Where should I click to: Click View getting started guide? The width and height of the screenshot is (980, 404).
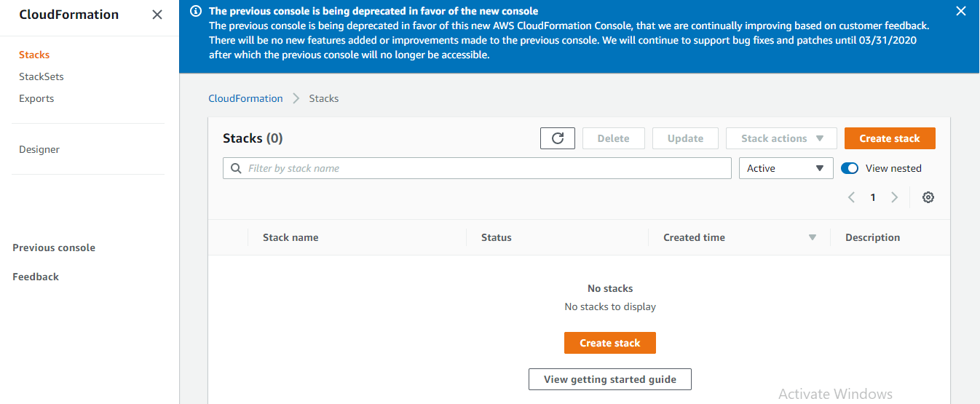tap(610, 379)
